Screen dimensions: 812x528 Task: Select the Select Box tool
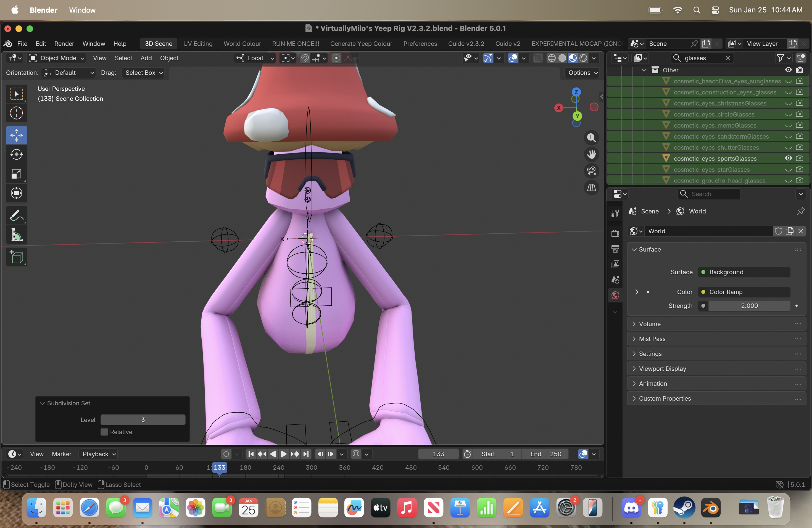point(16,94)
